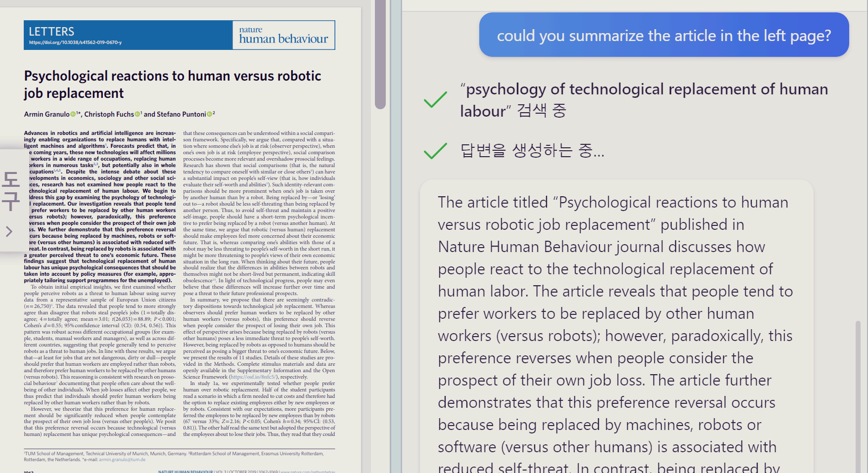Click the ORCID icon beside Christoph Fuchs

pos(137,114)
